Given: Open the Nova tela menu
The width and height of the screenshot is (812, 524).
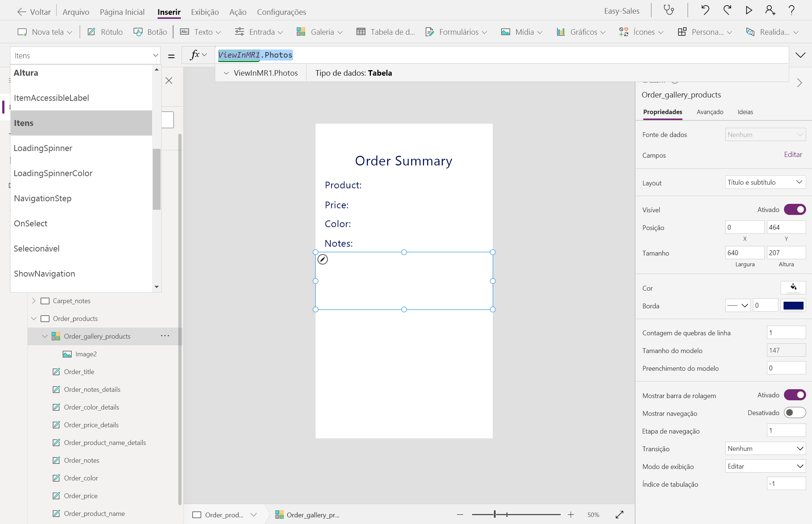Looking at the screenshot, I should (45, 32).
